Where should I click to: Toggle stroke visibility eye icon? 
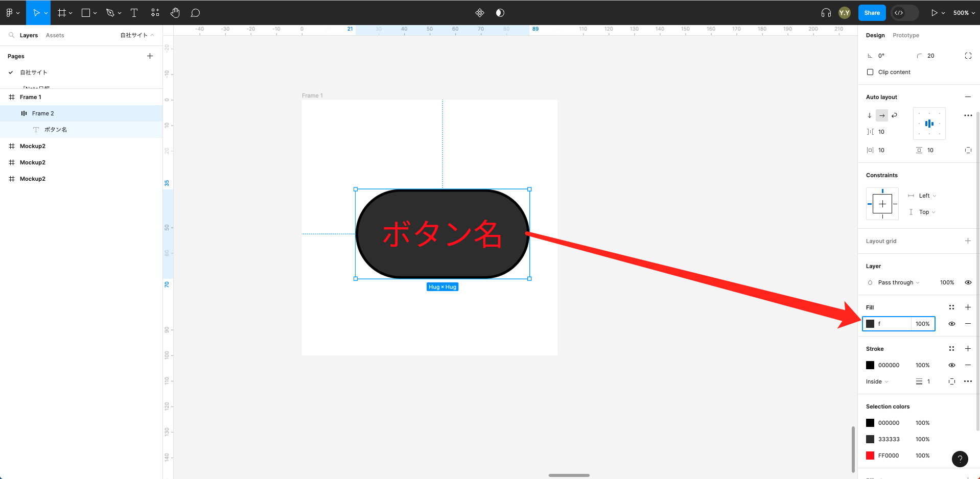(x=951, y=365)
